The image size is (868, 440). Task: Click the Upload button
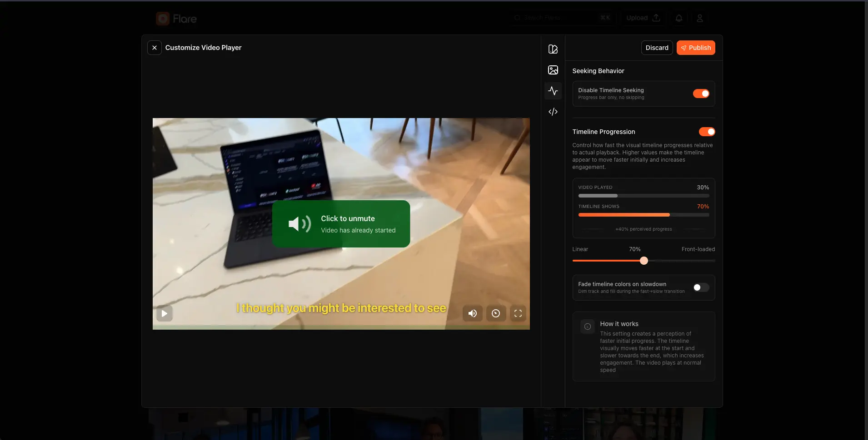(x=643, y=18)
